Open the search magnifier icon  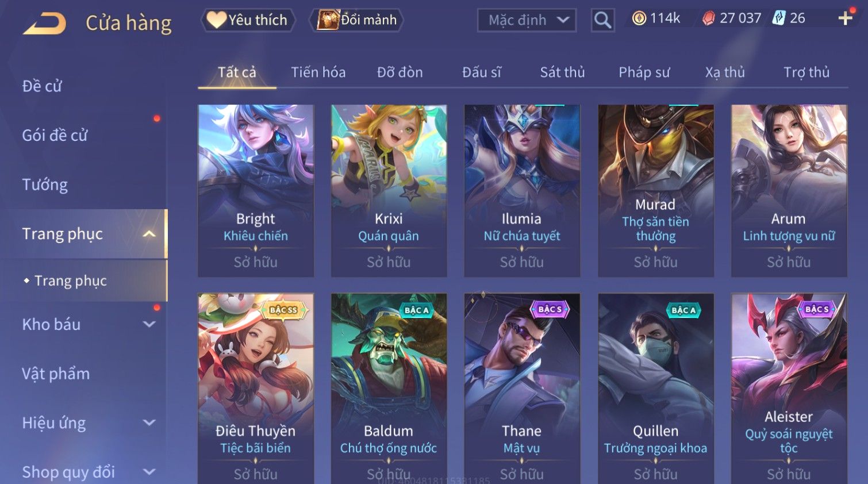click(602, 20)
